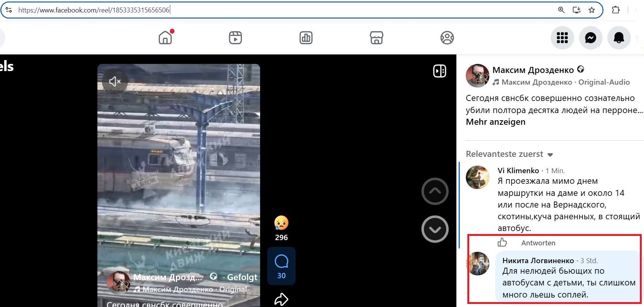Open Никита Логвиненко's profile name
The width and height of the screenshot is (644, 307).
538,260
